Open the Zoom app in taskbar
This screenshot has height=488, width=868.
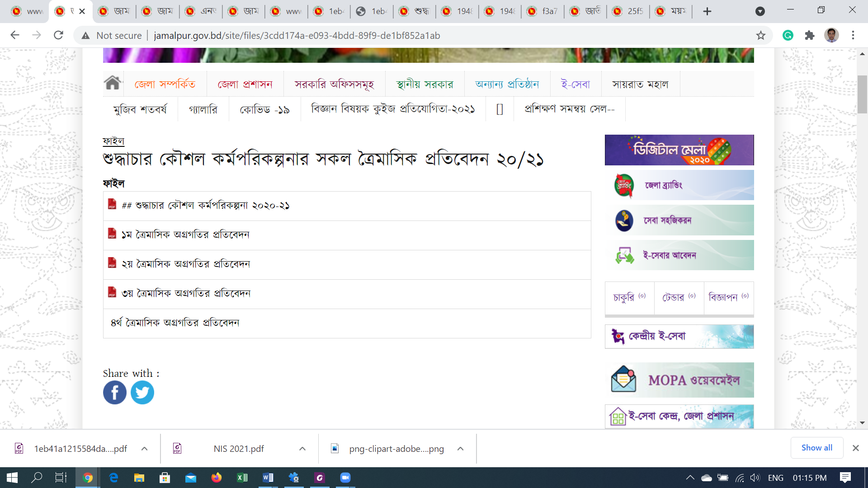pos(345,478)
